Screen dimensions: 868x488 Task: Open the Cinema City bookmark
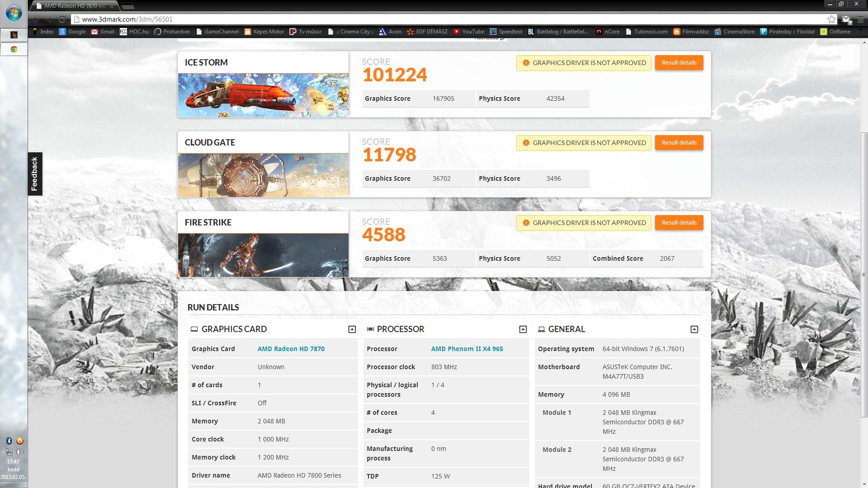click(351, 32)
